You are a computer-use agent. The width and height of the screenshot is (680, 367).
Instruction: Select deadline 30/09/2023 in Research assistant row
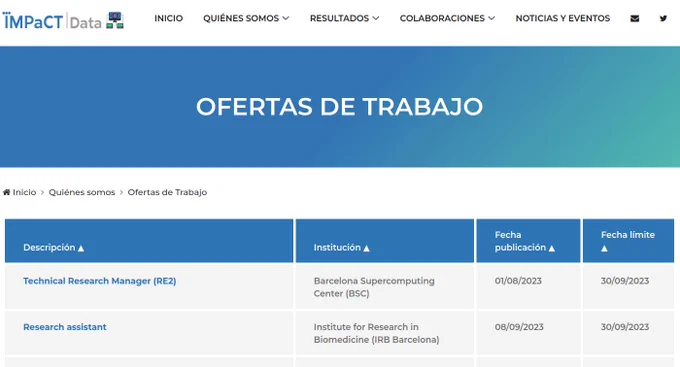coord(625,327)
